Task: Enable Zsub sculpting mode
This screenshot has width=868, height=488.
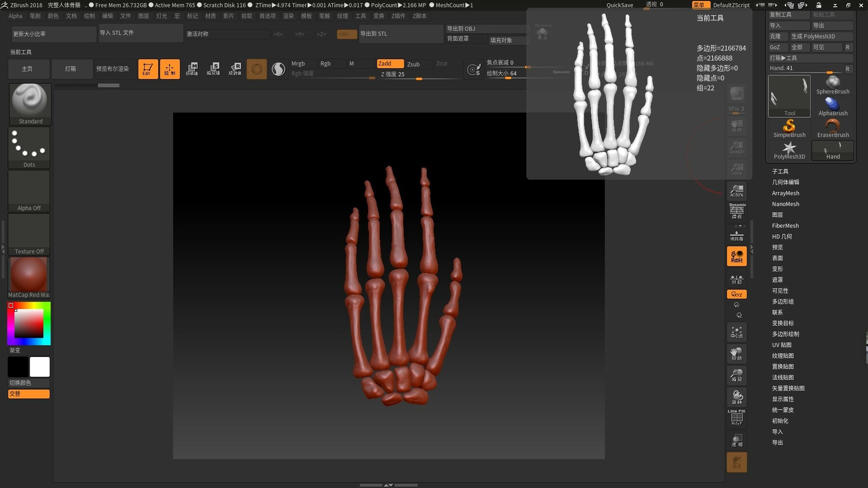Action: tap(415, 64)
